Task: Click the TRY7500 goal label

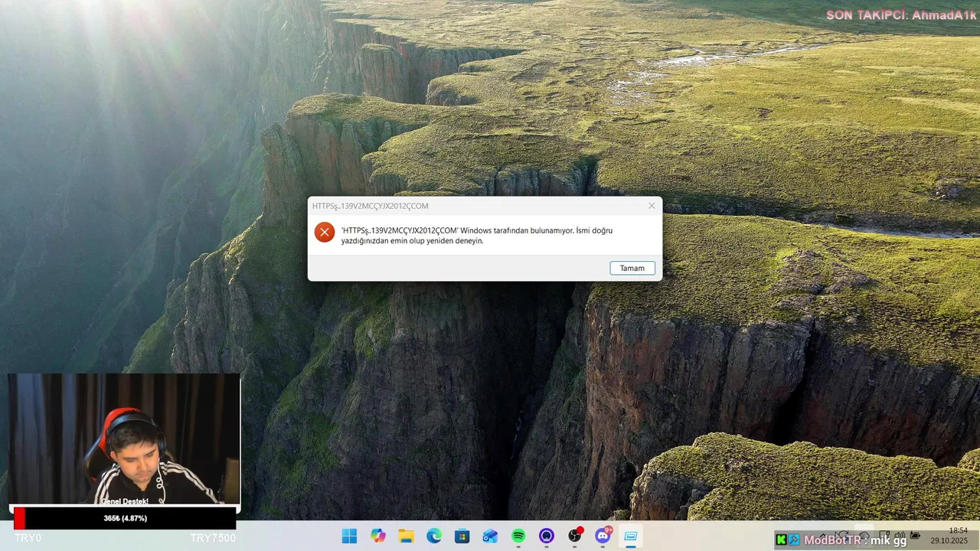Action: (213, 538)
